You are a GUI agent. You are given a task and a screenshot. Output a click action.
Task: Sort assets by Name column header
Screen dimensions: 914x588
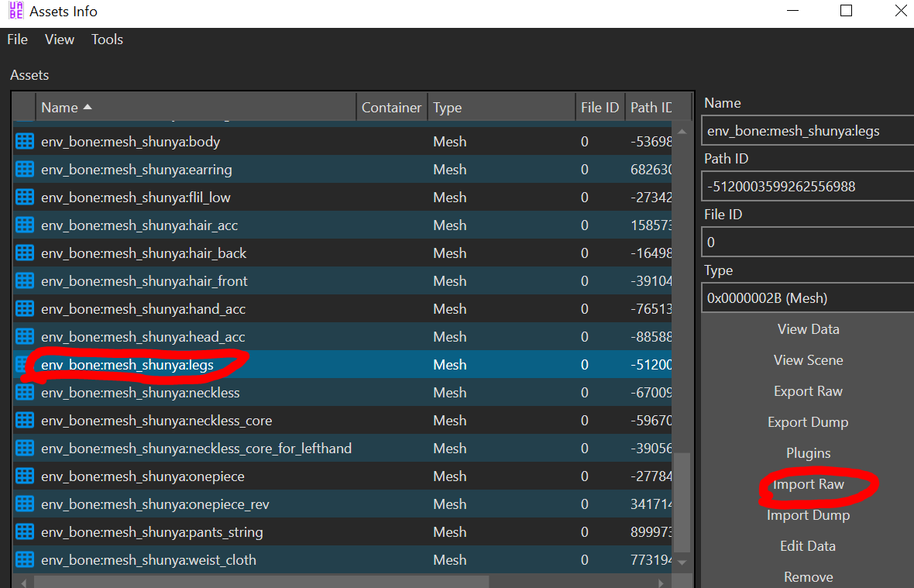(x=196, y=107)
